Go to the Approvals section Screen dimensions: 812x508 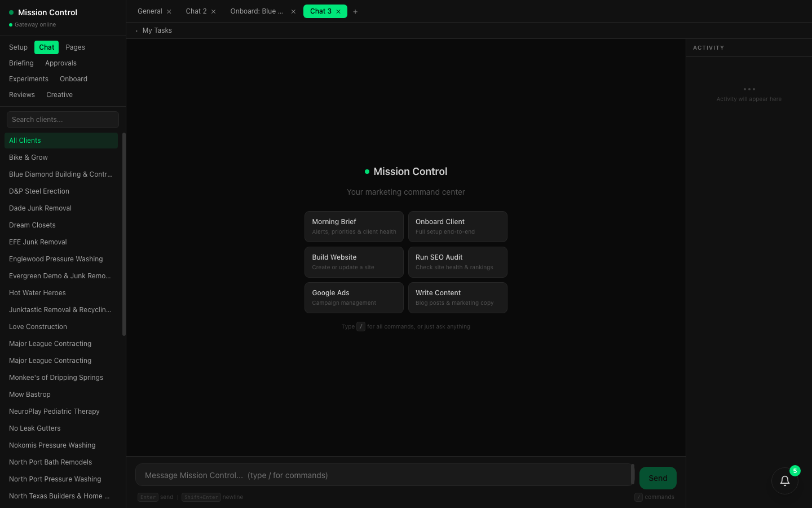(61, 63)
